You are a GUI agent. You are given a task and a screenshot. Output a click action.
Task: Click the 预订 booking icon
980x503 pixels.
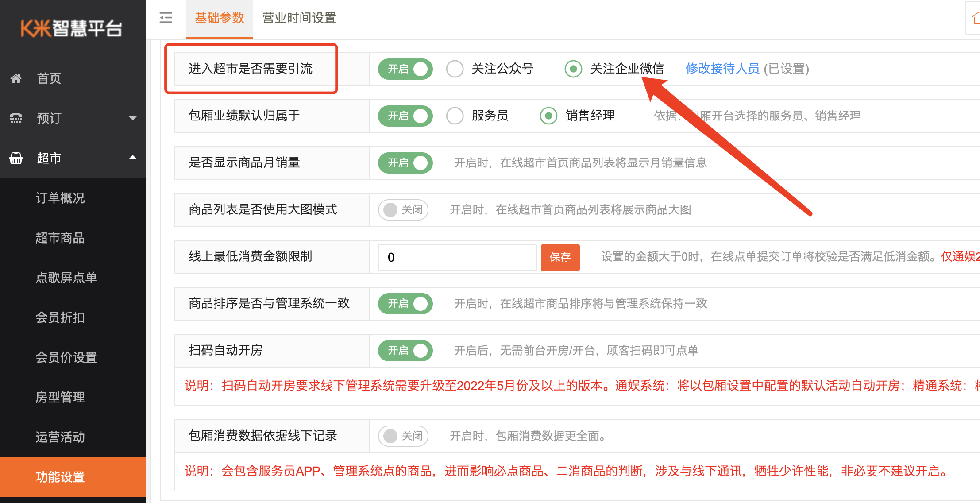coord(16,118)
